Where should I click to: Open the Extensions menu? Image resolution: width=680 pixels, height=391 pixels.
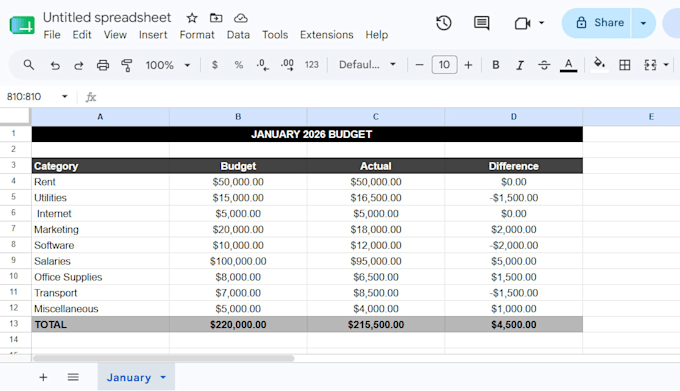[x=327, y=35]
